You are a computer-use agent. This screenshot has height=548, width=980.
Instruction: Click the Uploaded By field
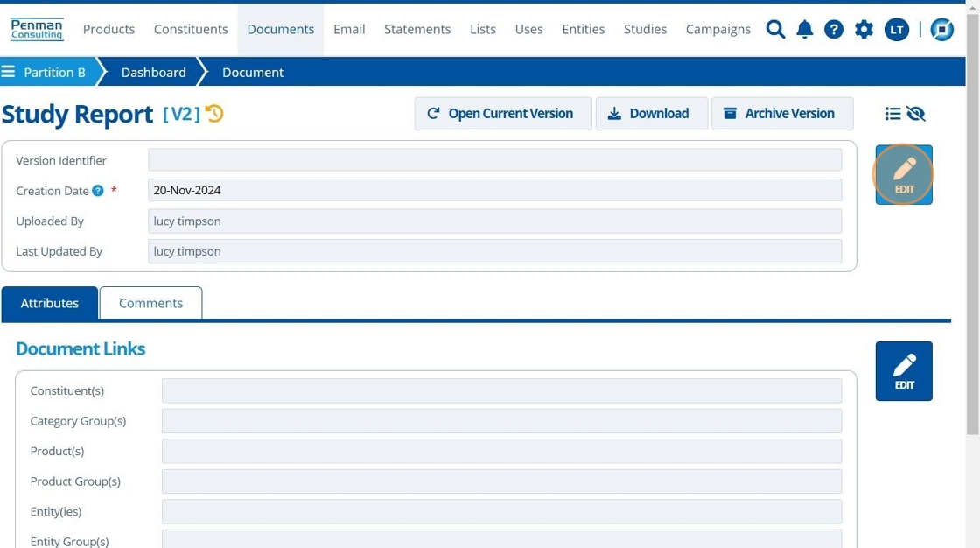tap(494, 221)
